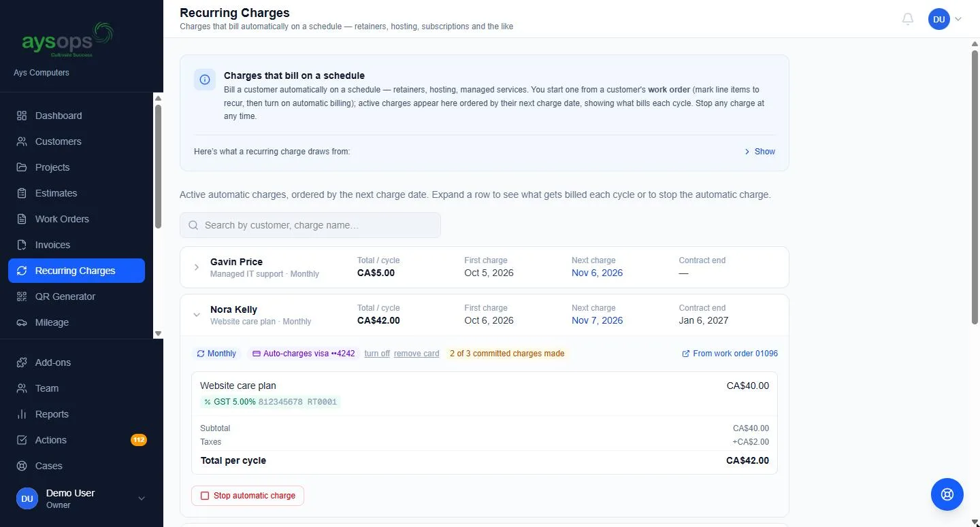Click the Invoices document icon
The width and height of the screenshot is (980, 527).
(22, 245)
